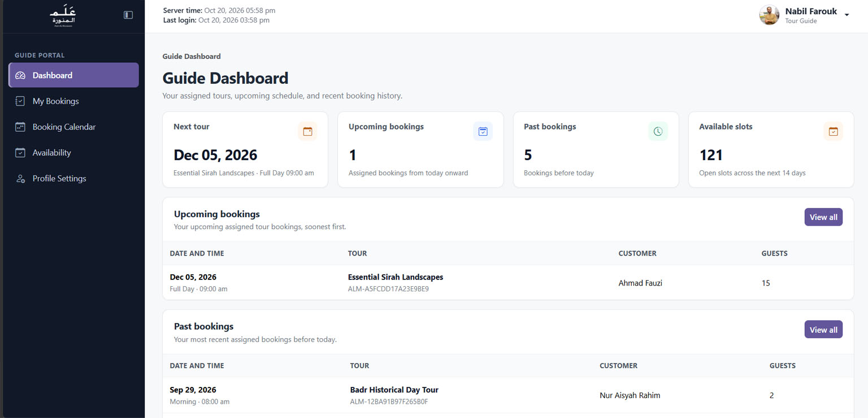
Task: Click customer name Nur Aisyah Rahim
Action: (630, 395)
